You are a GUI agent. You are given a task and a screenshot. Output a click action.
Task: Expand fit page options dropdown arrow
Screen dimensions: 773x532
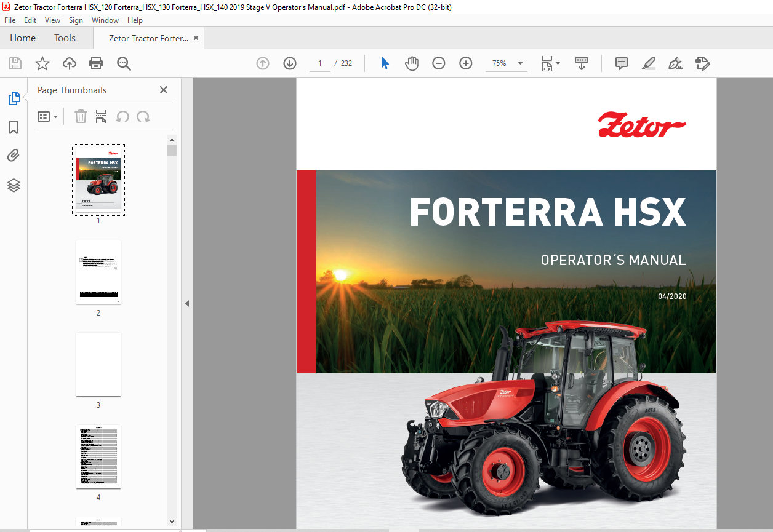(558, 63)
